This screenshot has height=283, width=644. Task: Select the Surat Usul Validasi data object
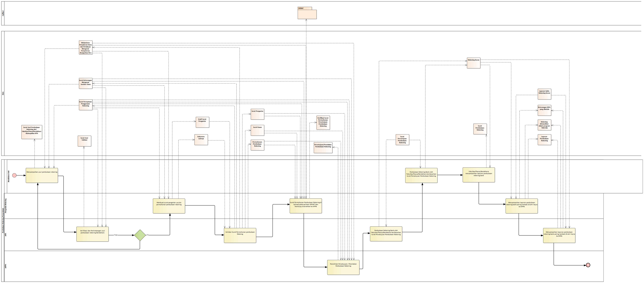coord(84,141)
